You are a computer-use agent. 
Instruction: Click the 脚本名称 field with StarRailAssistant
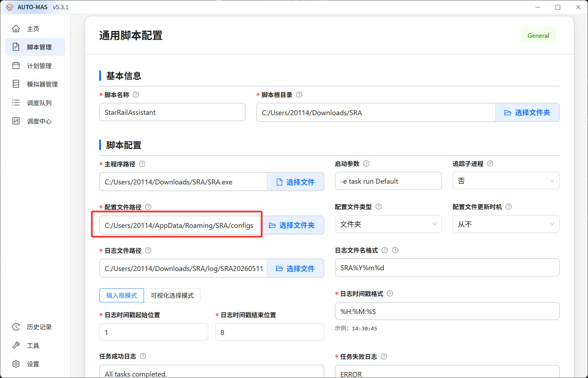[x=172, y=112]
